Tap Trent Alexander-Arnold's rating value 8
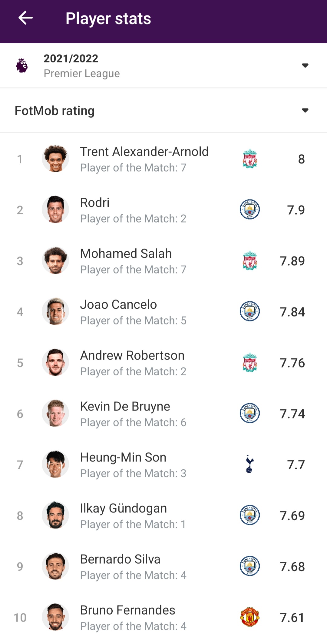 tap(301, 159)
